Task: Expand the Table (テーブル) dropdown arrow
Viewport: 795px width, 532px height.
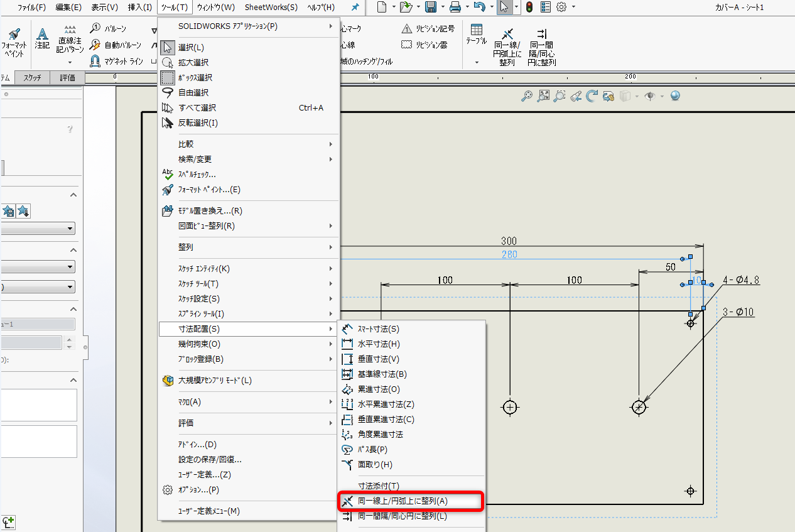Action: click(477, 62)
